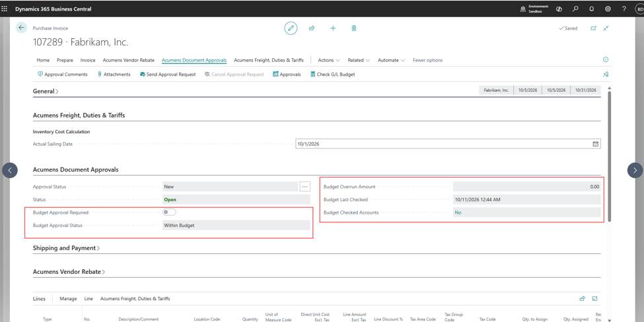Click the Fabrikam, Inc. summary chip
Image resolution: width=644 pixels, height=322 pixels.
[x=496, y=90]
